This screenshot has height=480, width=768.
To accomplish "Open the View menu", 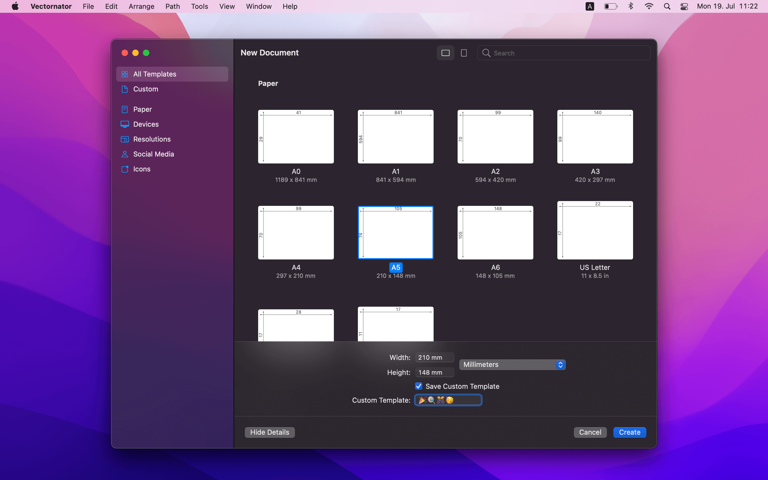I will 227,6.
